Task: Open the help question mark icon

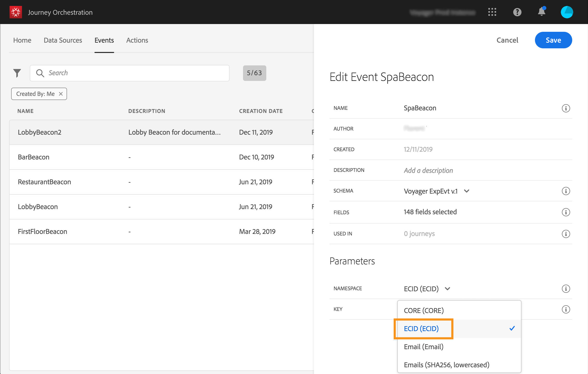Action: pyautogui.click(x=517, y=12)
